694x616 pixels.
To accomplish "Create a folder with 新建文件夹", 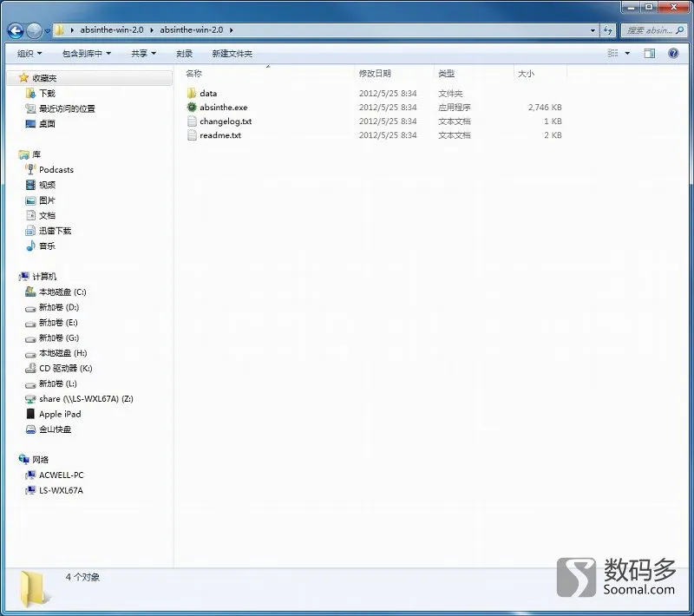I will click(x=232, y=54).
